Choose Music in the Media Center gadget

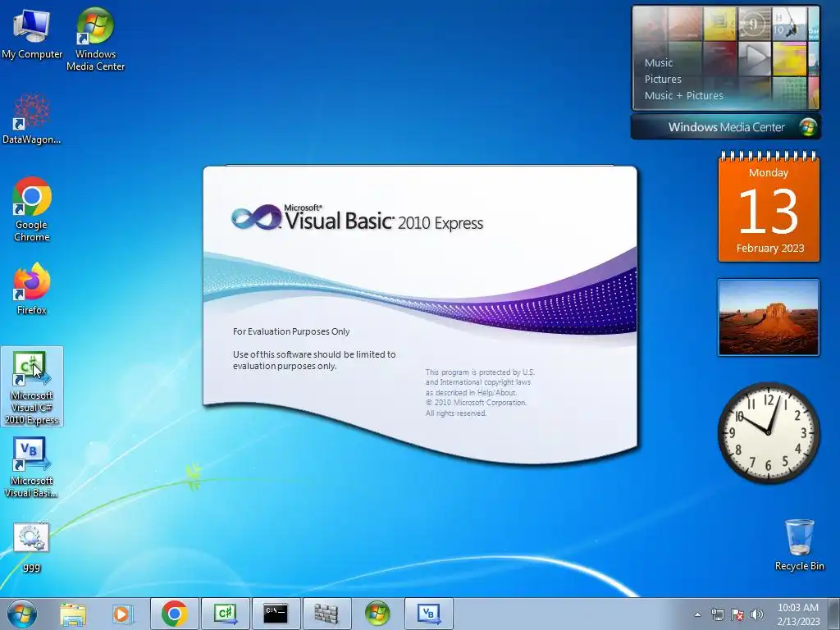point(659,62)
